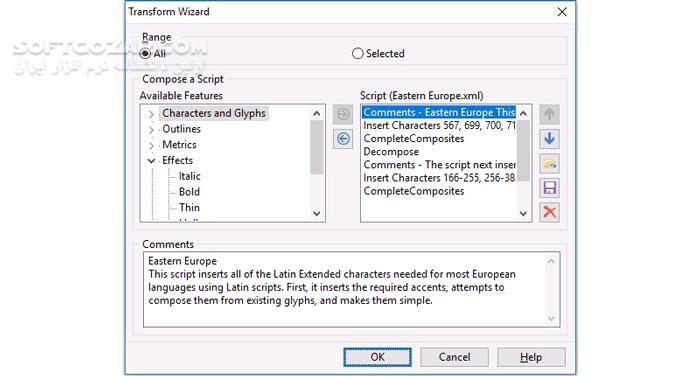Expand the Metrics tree node

point(151,146)
